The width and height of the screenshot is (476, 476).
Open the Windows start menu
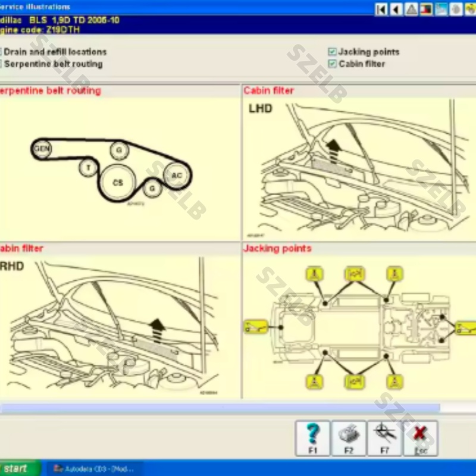[x=20, y=468]
